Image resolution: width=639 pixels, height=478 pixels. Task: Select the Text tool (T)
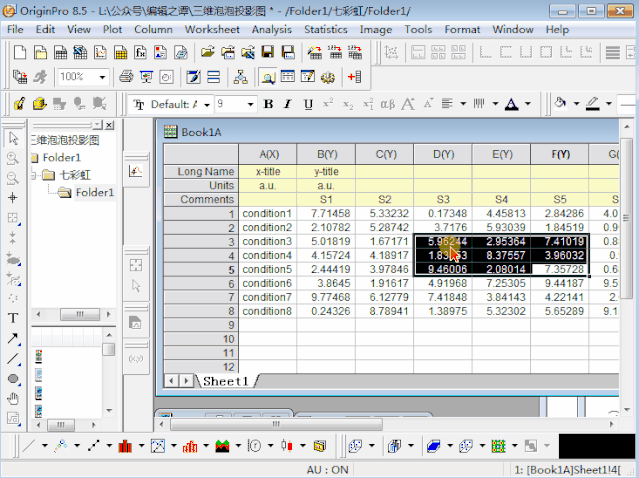[13, 318]
